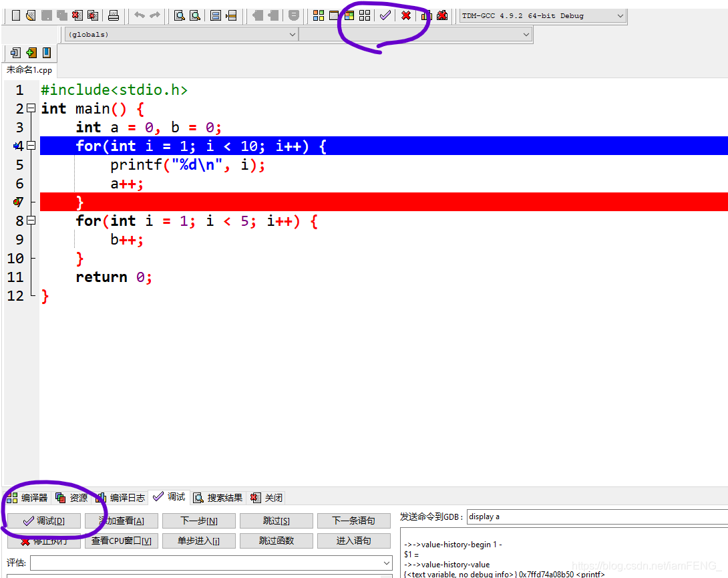
Task: Click the 调试[D] button
Action: (x=44, y=521)
